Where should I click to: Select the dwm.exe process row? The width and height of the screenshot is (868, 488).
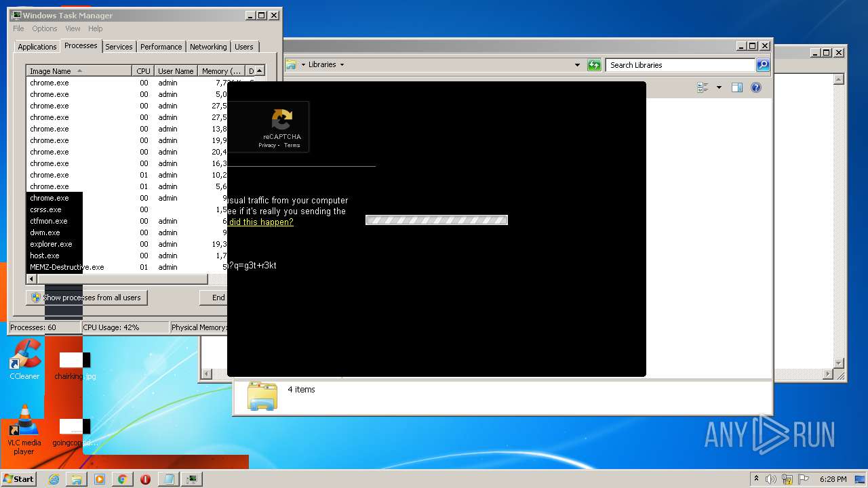[x=127, y=232]
